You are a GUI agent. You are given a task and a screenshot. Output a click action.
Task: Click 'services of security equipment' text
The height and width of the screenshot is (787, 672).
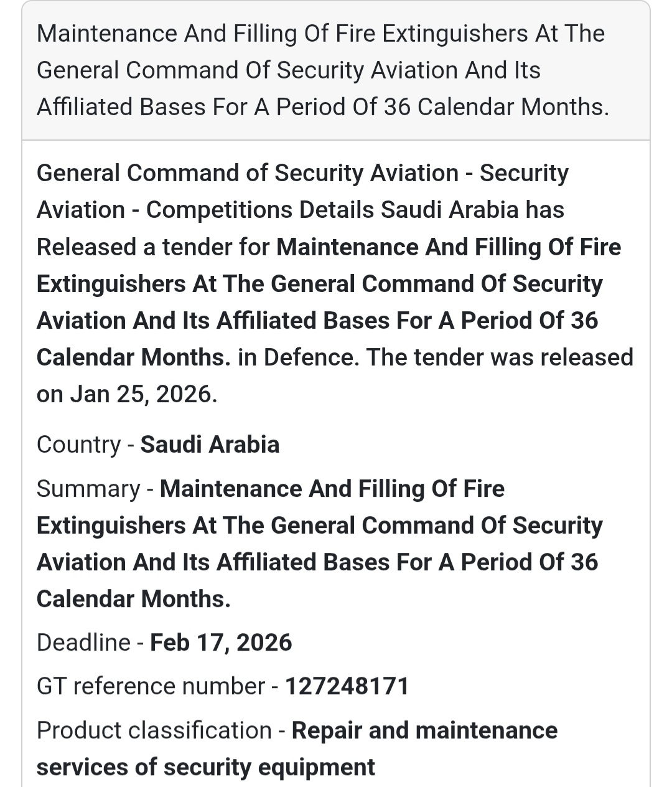tap(205, 767)
